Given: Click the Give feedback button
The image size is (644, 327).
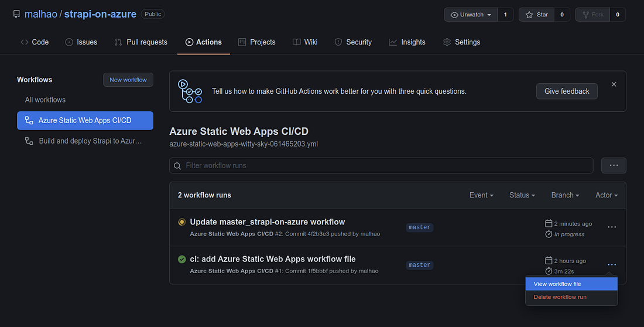Looking at the screenshot, I should pos(567,91).
